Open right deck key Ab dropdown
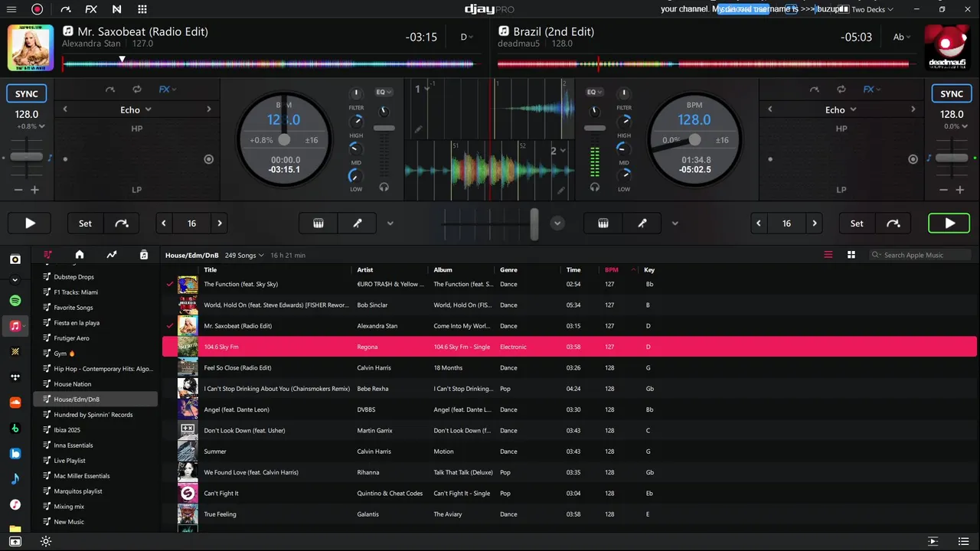 tap(902, 37)
